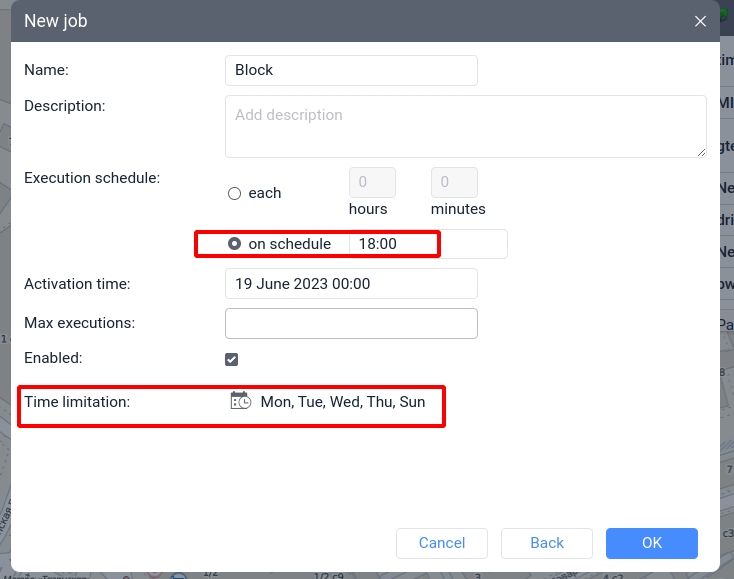Confirm the job with OK button
Image resolution: width=734 pixels, height=579 pixels.
tap(651, 543)
